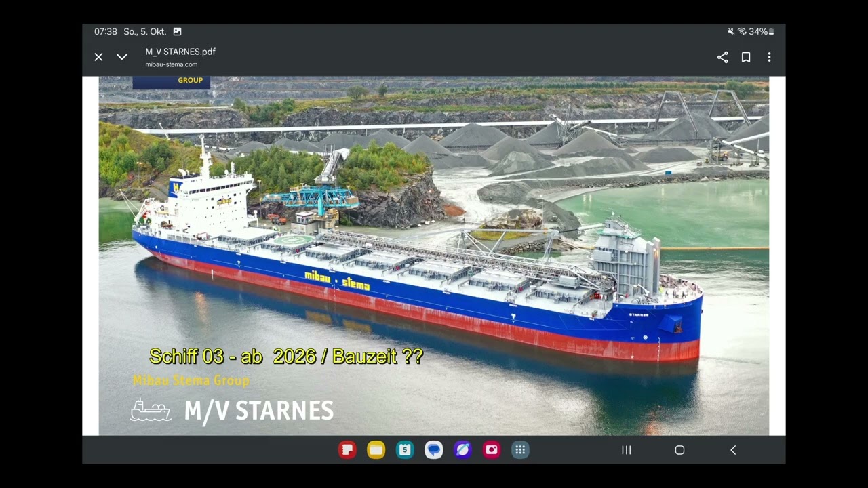Open the all-apps grid drawer
The image size is (868, 488).
(520, 449)
